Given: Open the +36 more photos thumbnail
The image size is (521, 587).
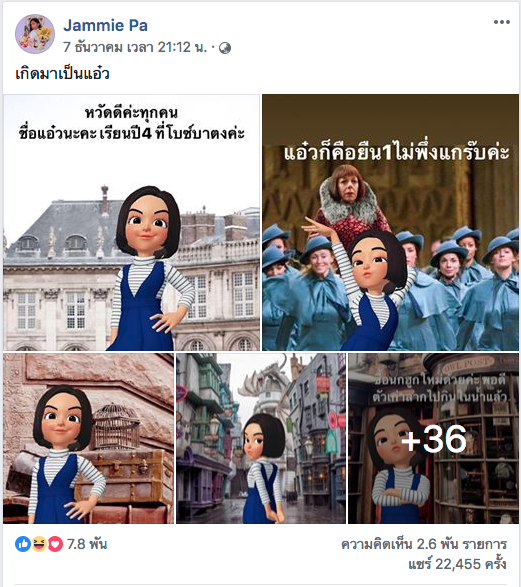Looking at the screenshot, I should coord(433,438).
